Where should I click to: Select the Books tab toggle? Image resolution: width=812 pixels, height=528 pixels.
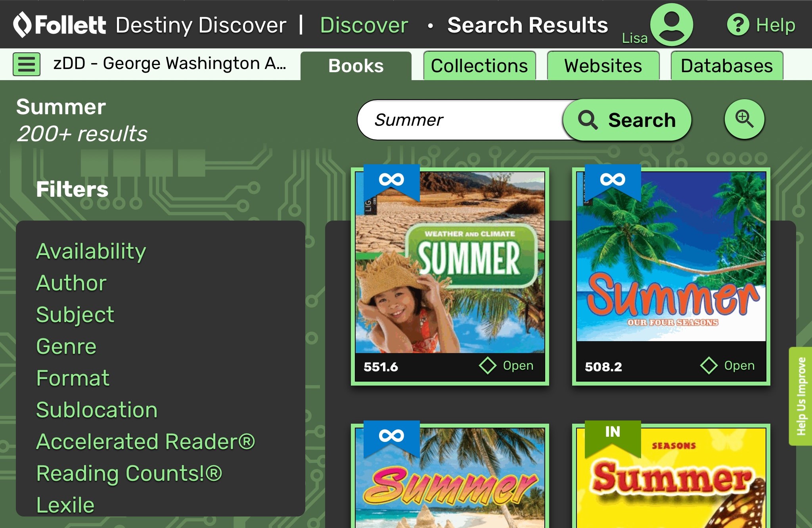(356, 65)
